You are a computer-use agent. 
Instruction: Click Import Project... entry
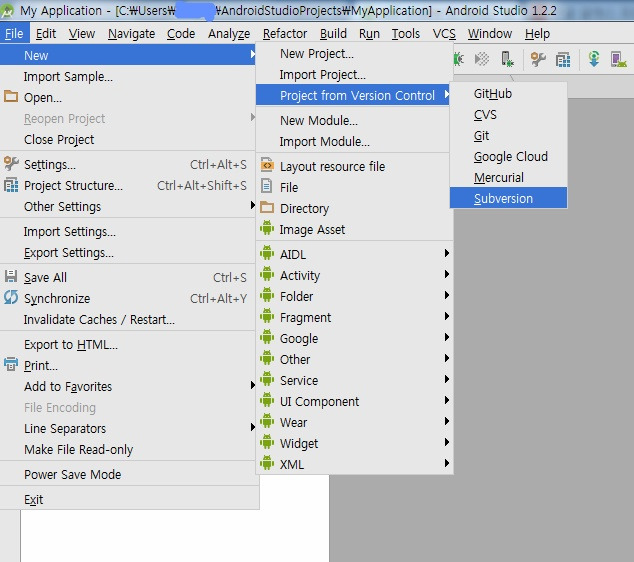pyautogui.click(x=354, y=74)
